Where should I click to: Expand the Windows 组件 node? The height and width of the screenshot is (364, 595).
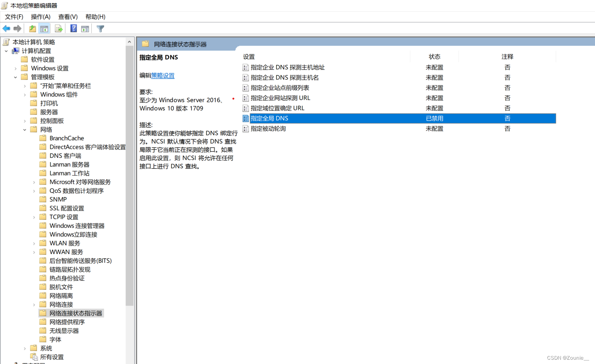(x=25, y=94)
